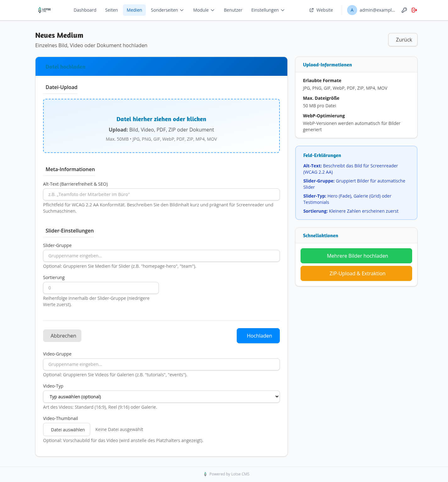Click the admin@example account label
This screenshot has width=448, height=482.
click(377, 10)
